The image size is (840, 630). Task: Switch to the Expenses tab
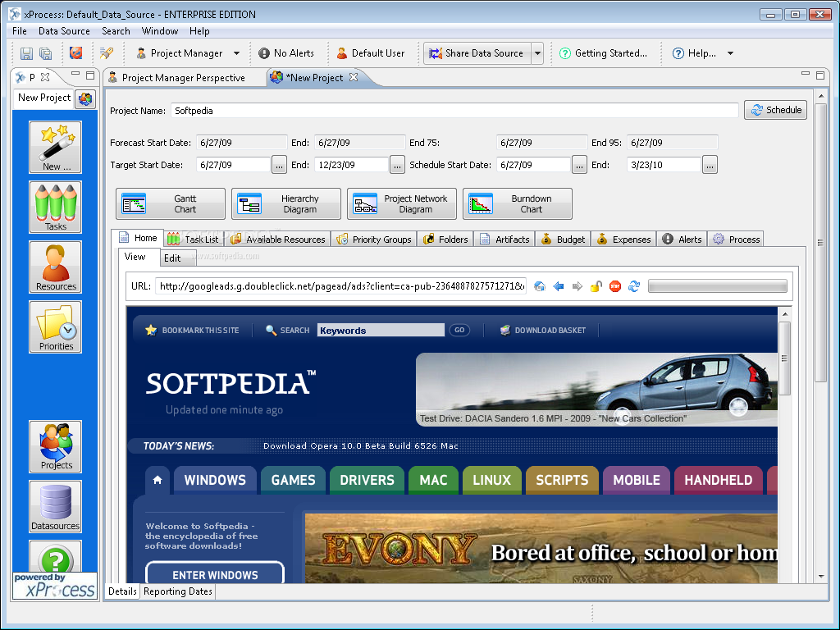coord(624,239)
